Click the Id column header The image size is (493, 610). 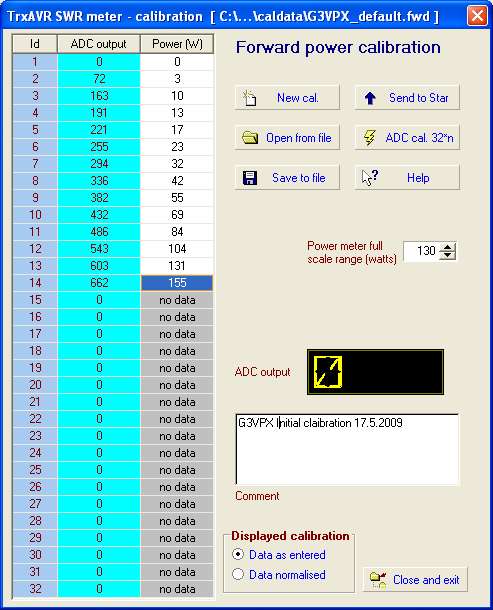click(x=35, y=44)
